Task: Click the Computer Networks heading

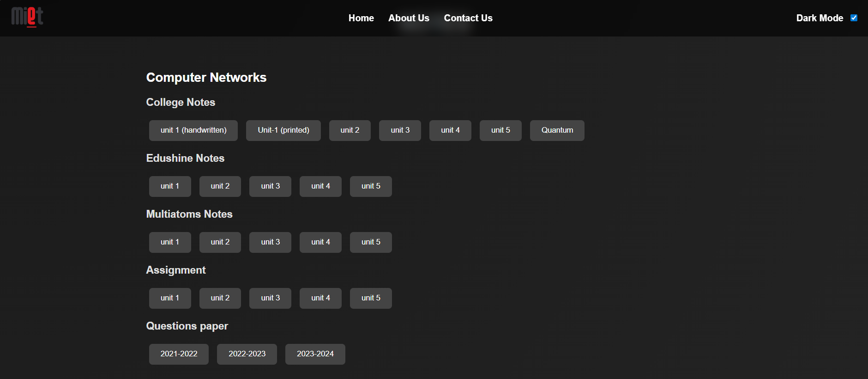Action: [x=206, y=78]
